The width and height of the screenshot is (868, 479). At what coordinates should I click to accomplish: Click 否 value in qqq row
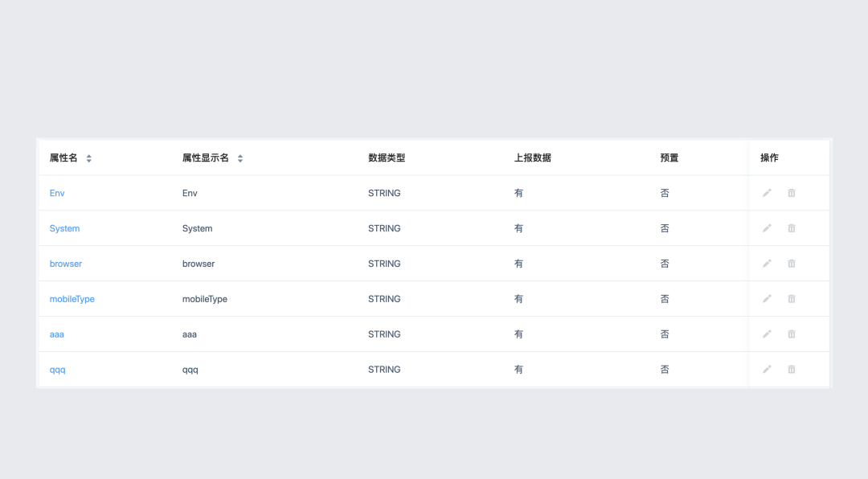(x=665, y=370)
